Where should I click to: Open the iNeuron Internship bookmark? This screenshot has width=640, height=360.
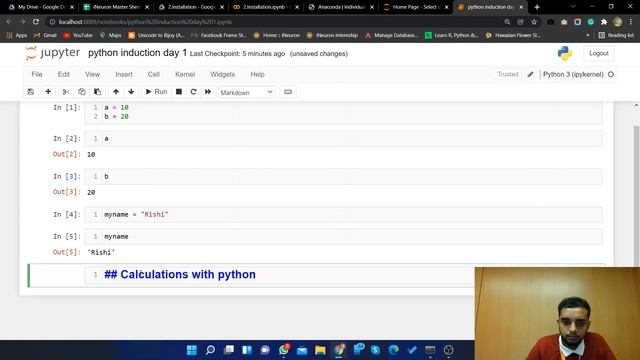coord(332,36)
